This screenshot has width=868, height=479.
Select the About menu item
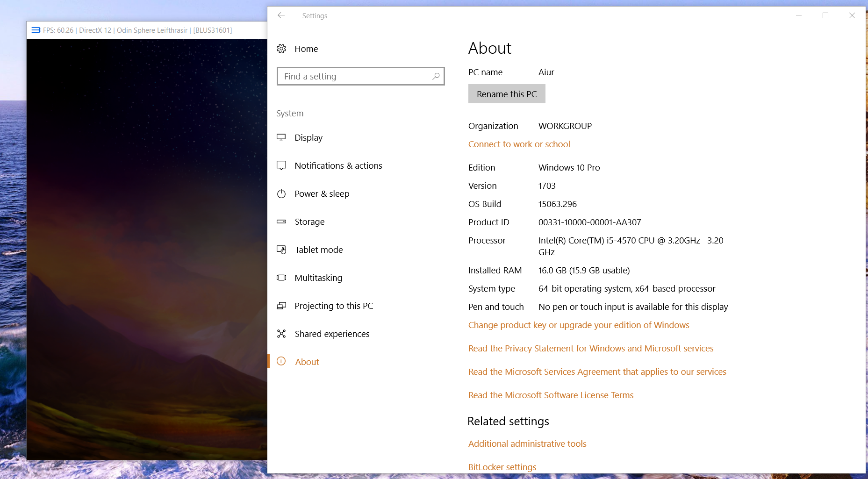(x=307, y=362)
